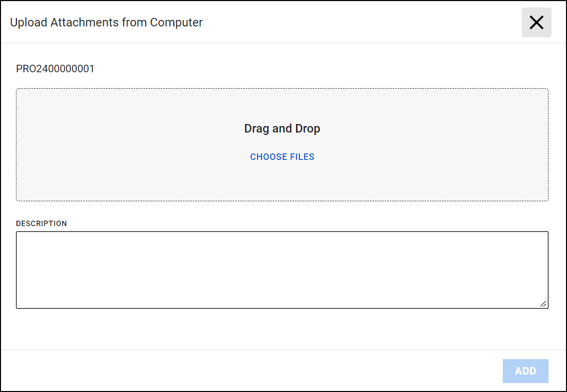Viewport: 567px width, 392px height.
Task: Click CHOOSE FILES to browse for attachments
Action: [x=282, y=156]
